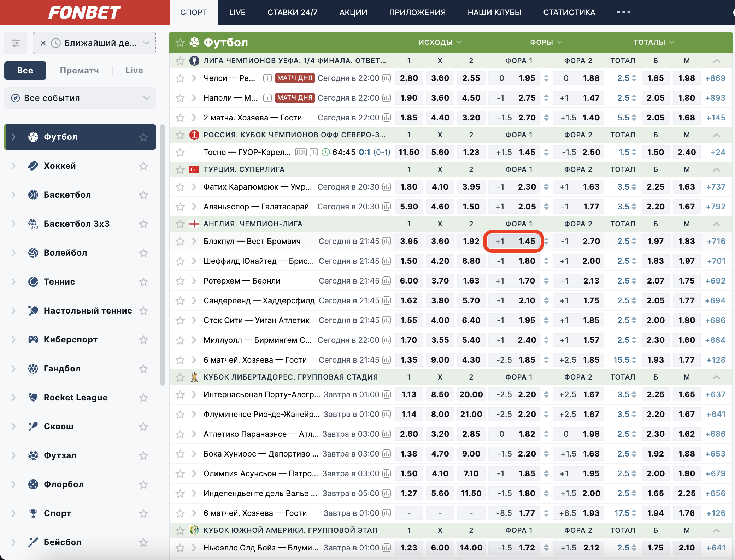The height and width of the screenshot is (560, 735).
Task: Open the Ближайший день period dropdown
Action: (94, 43)
